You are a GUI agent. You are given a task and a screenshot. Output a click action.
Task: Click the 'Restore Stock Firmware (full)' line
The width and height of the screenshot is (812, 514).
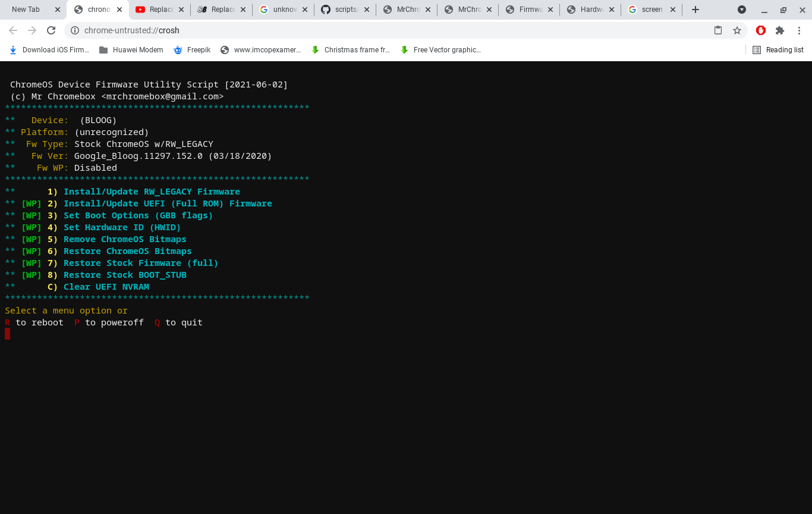pyautogui.click(x=141, y=263)
